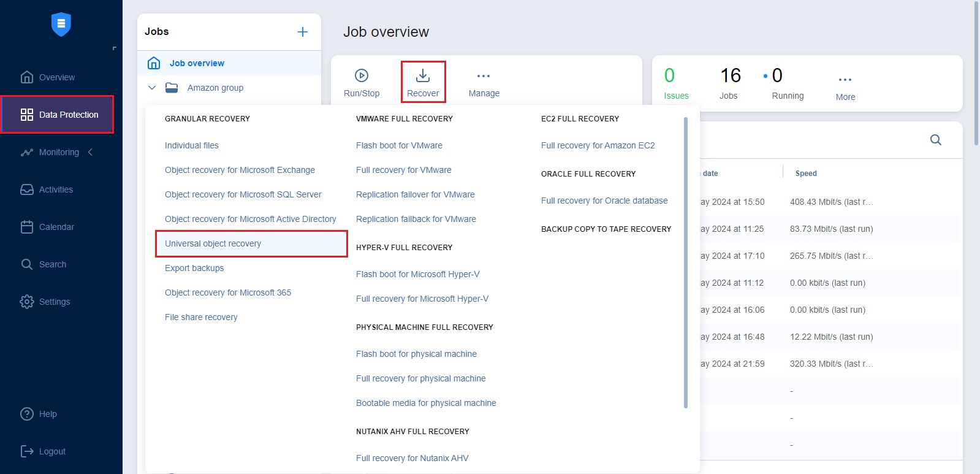Image resolution: width=980 pixels, height=474 pixels.
Task: Open Activities from the sidebar
Action: pos(56,189)
